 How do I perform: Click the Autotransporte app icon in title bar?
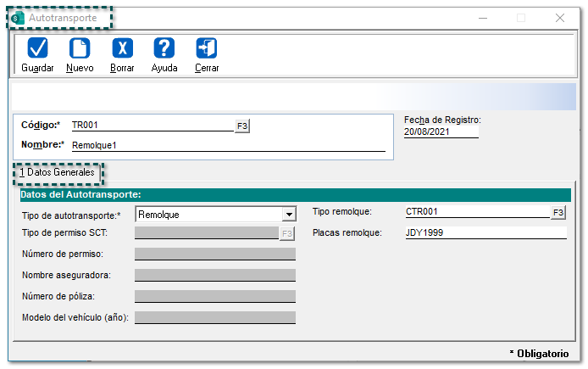[18, 18]
